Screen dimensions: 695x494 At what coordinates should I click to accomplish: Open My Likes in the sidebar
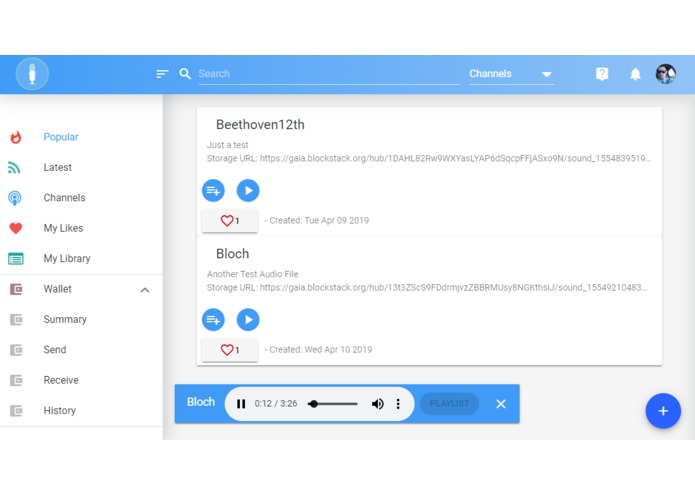point(63,228)
